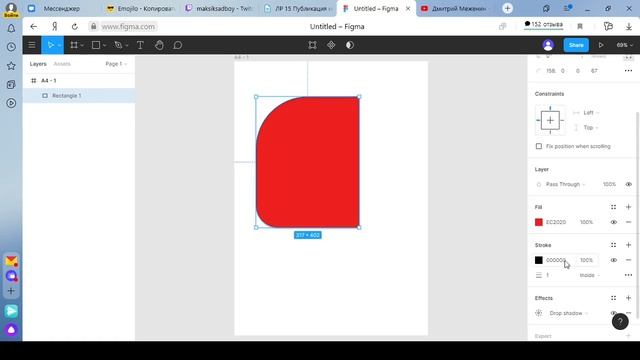
Task: Open the Top vertical constraint dropdown
Action: coord(591,128)
